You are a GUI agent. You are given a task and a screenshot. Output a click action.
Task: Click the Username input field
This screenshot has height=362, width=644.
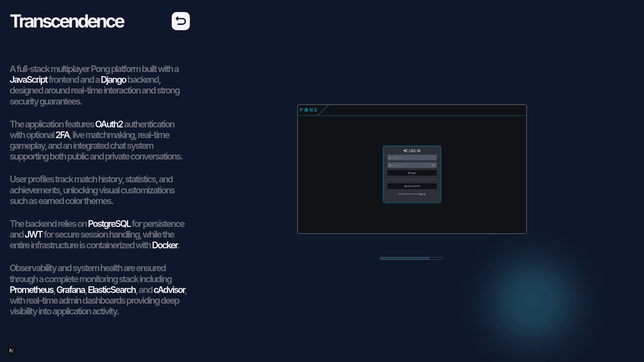(412, 158)
